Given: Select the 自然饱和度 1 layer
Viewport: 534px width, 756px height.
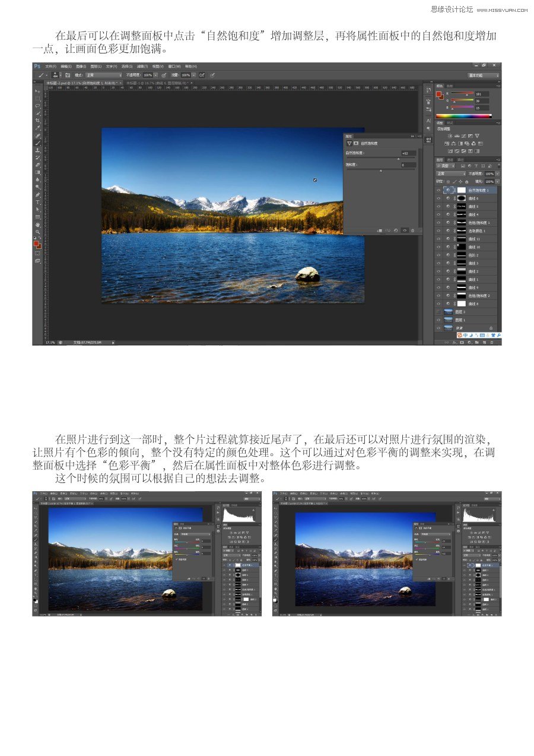Looking at the screenshot, I should click(466, 190).
